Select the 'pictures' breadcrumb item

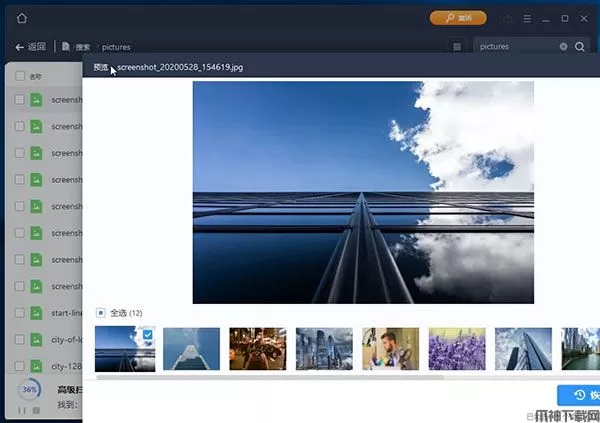pos(116,47)
